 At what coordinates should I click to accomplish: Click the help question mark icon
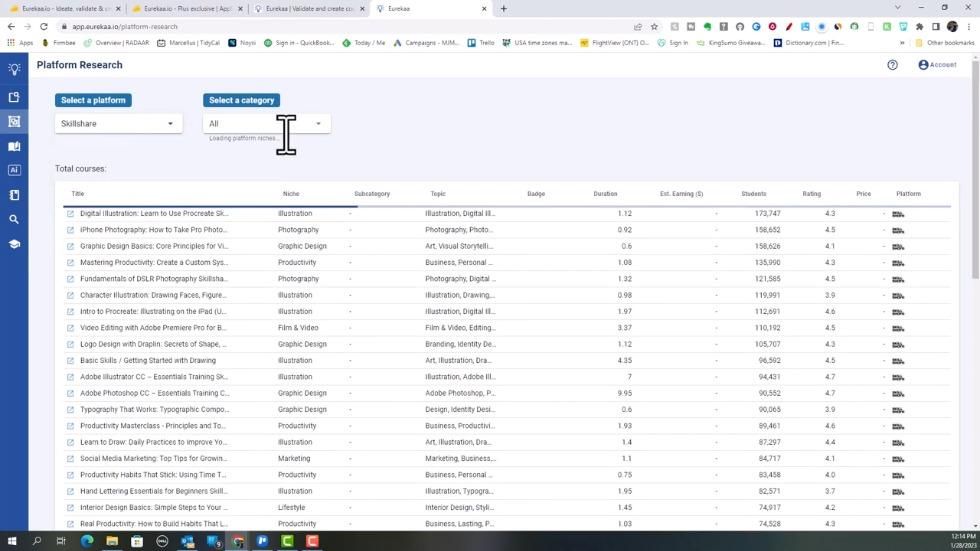tap(892, 65)
